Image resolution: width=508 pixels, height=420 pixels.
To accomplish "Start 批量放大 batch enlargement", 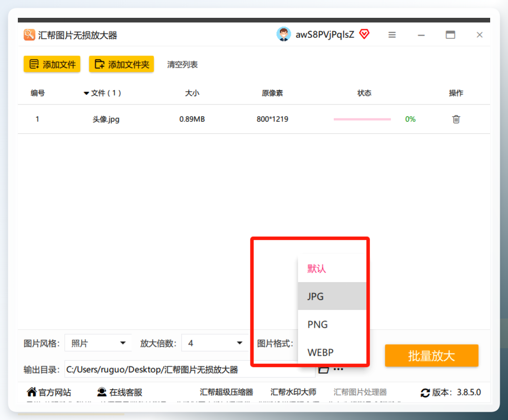I will coord(431,356).
